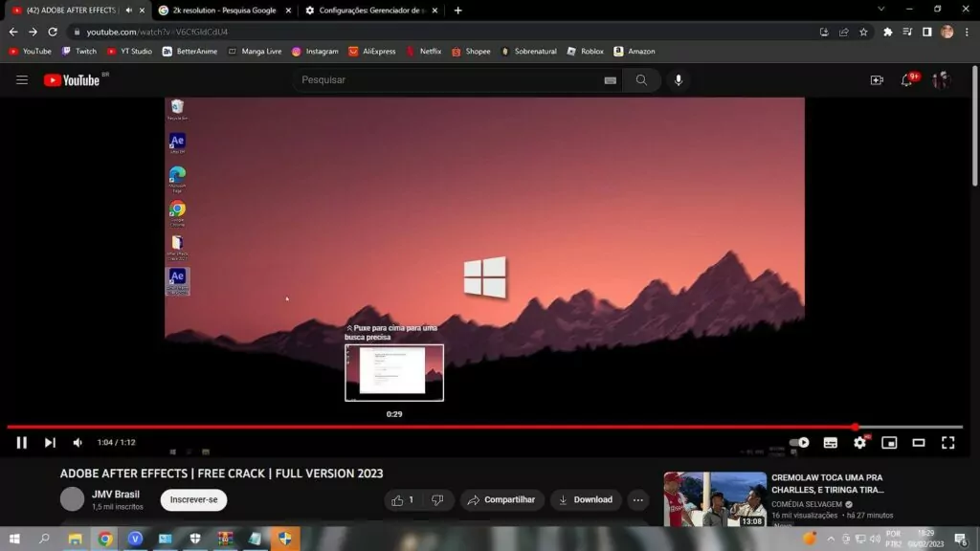Pause the video

[22, 442]
